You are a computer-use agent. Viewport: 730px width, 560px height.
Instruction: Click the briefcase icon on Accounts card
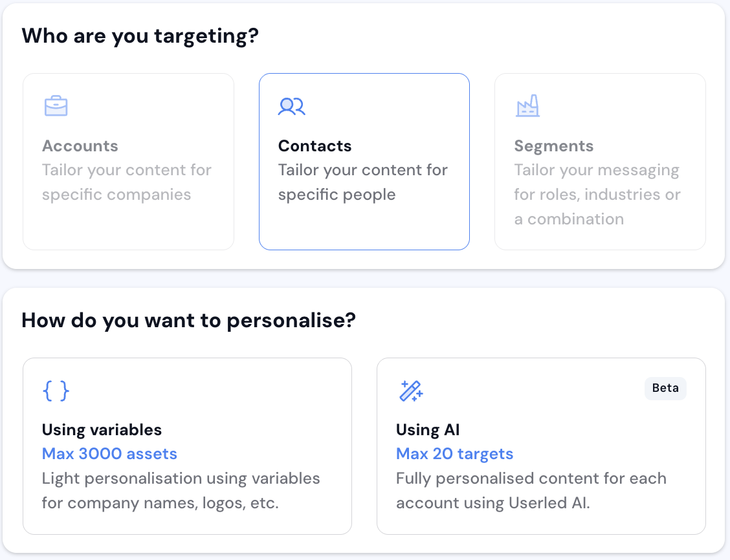point(56,106)
